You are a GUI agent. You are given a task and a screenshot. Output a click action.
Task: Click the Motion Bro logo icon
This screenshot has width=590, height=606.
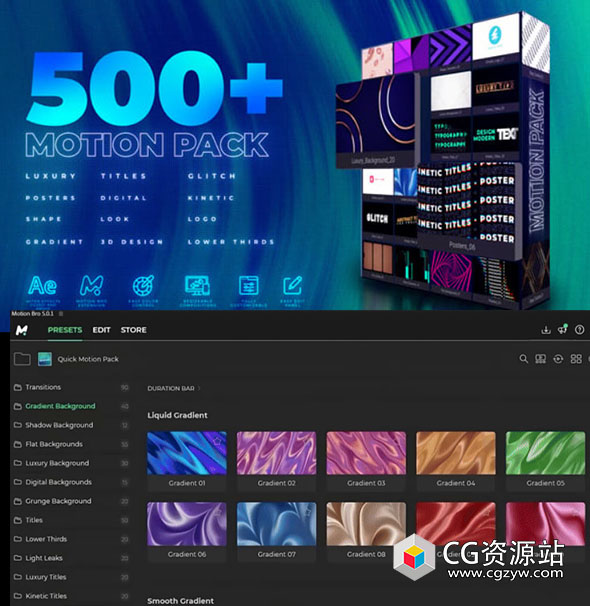(x=22, y=330)
